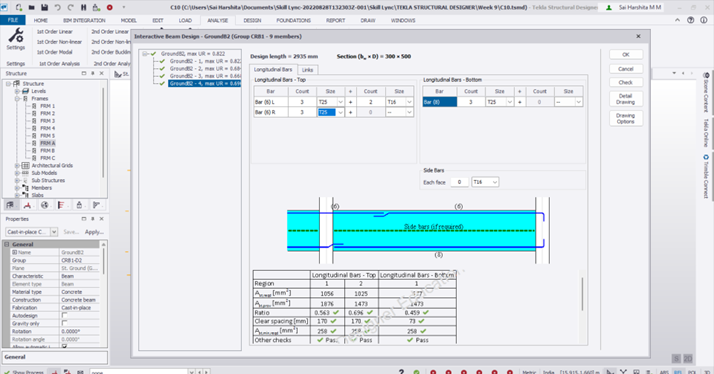Collapse the Frames node in Structure tree

[x=17, y=98]
